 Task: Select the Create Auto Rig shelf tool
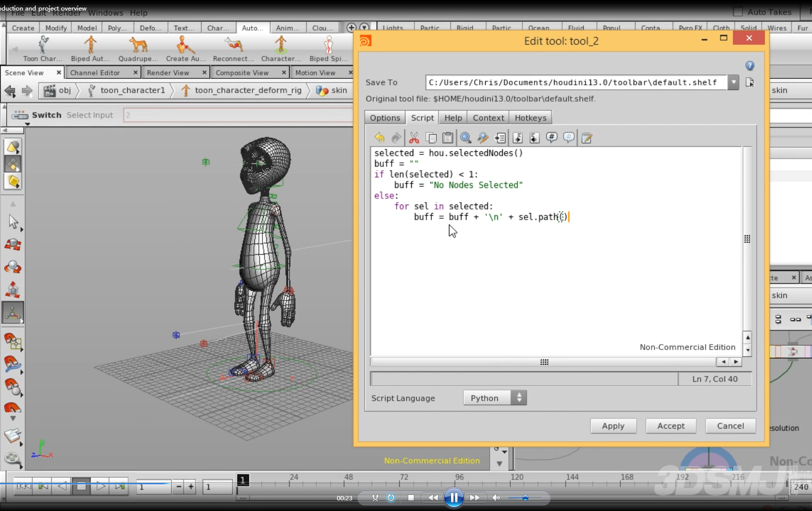point(186,49)
